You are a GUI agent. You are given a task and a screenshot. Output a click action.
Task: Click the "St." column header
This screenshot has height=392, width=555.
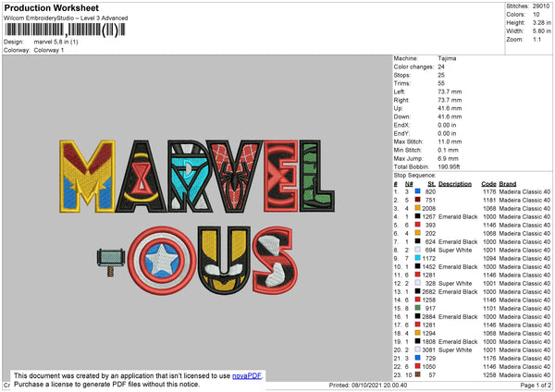click(431, 184)
